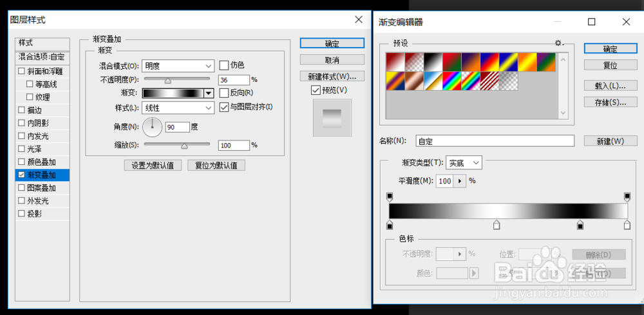Enable the 描边 effect checkbox
This screenshot has width=644, height=315.
(21, 110)
